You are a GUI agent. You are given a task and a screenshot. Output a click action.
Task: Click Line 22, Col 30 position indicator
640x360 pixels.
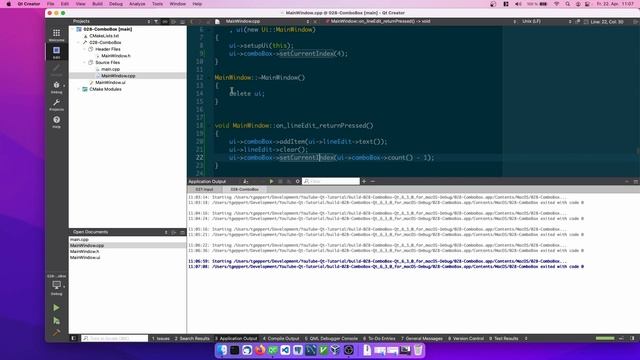[x=607, y=22]
